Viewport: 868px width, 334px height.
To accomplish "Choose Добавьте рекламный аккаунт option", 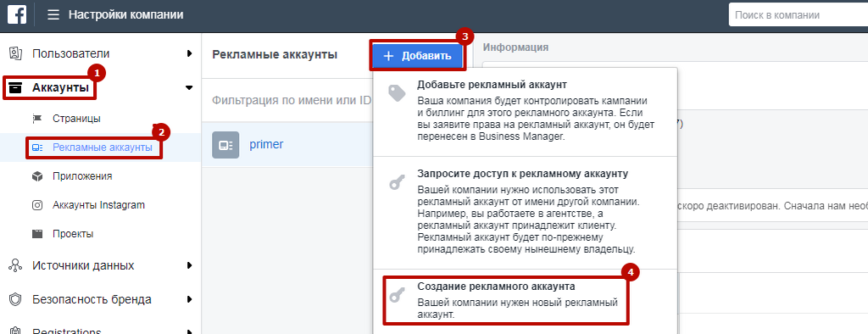I will click(x=526, y=111).
